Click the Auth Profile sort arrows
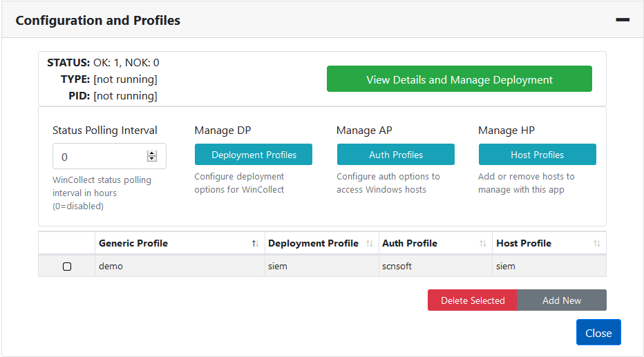 tap(483, 244)
